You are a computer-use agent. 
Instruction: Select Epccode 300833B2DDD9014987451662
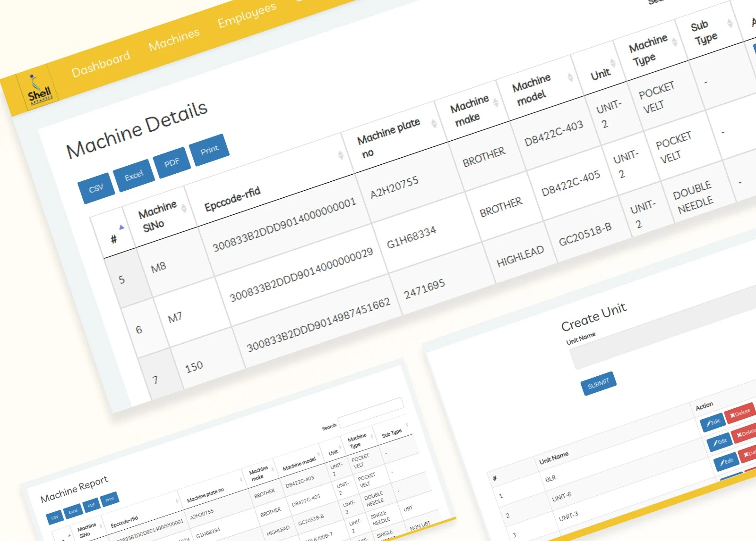[318, 324]
